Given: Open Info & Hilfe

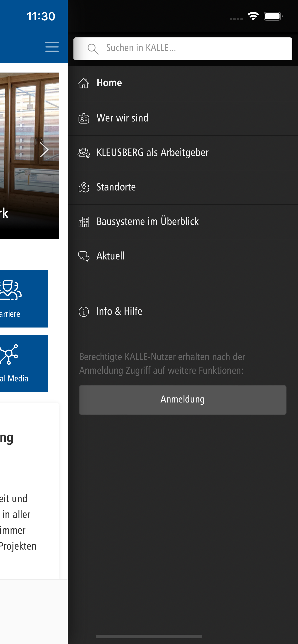Looking at the screenshot, I should pyautogui.click(x=183, y=311).
